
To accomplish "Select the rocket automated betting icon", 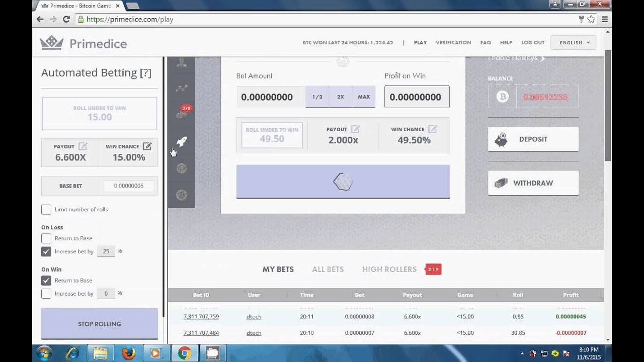I will [182, 142].
